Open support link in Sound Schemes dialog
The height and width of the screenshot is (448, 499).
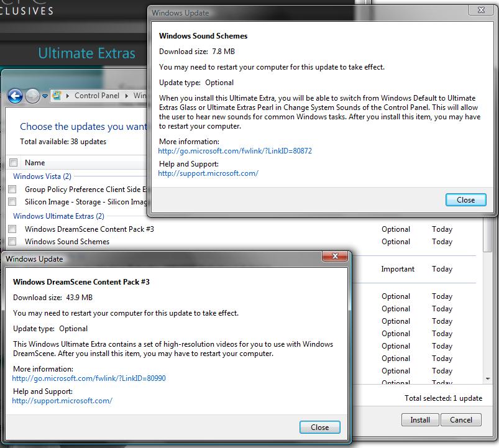pyautogui.click(x=208, y=173)
